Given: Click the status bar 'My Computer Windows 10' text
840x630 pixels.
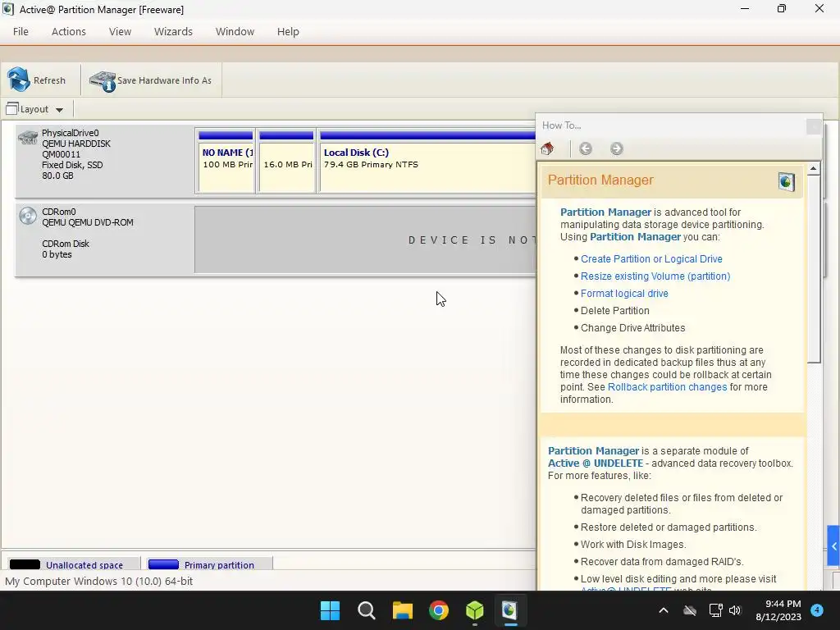Looking at the screenshot, I should point(98,581).
